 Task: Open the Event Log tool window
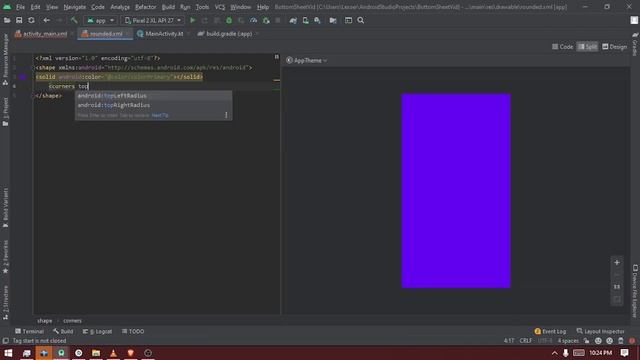coord(550,331)
